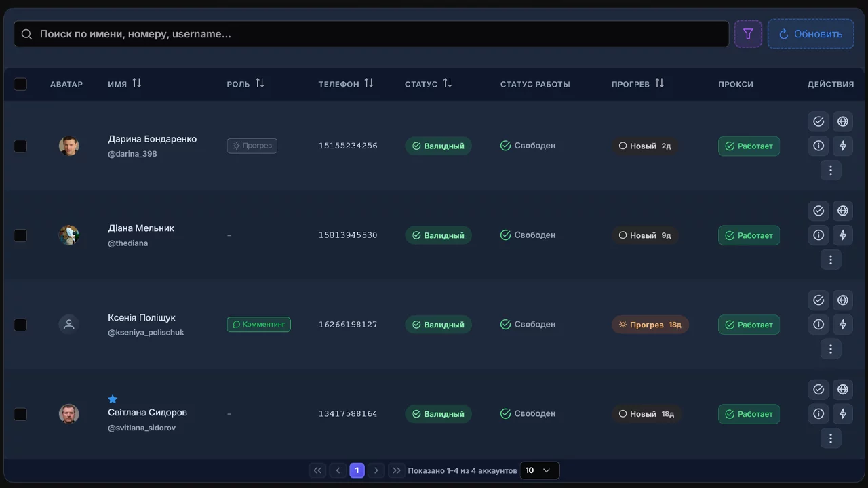Click the purple filter funnel icon
Image resolution: width=868 pixels, height=488 pixels.
748,34
